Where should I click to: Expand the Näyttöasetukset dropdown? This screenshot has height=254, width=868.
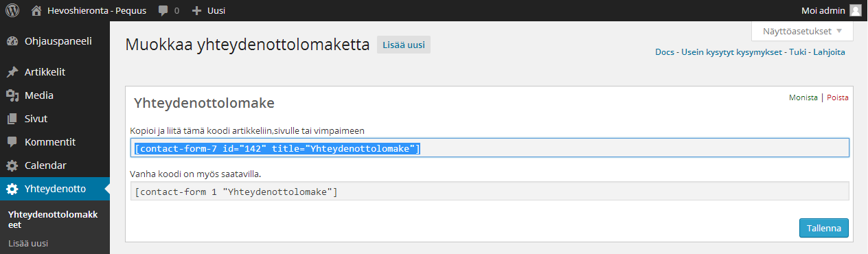click(x=803, y=31)
